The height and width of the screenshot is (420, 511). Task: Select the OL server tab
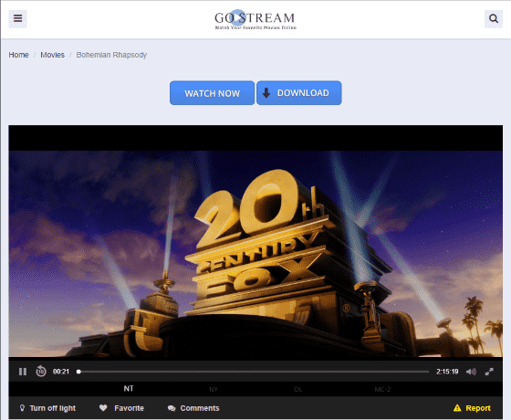[x=297, y=389]
